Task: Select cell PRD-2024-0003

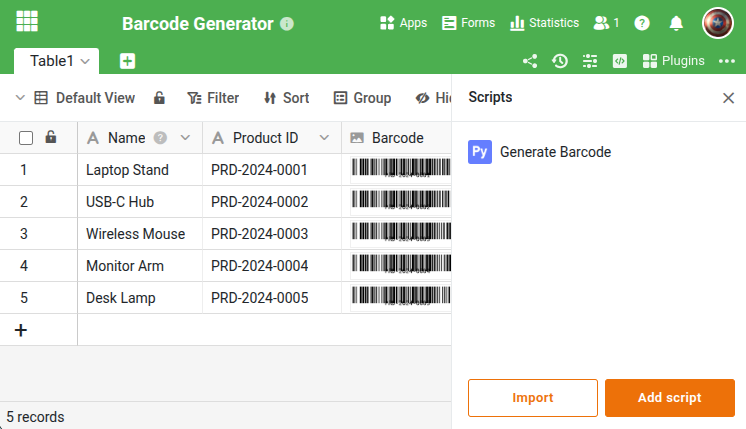Action: [x=272, y=234]
